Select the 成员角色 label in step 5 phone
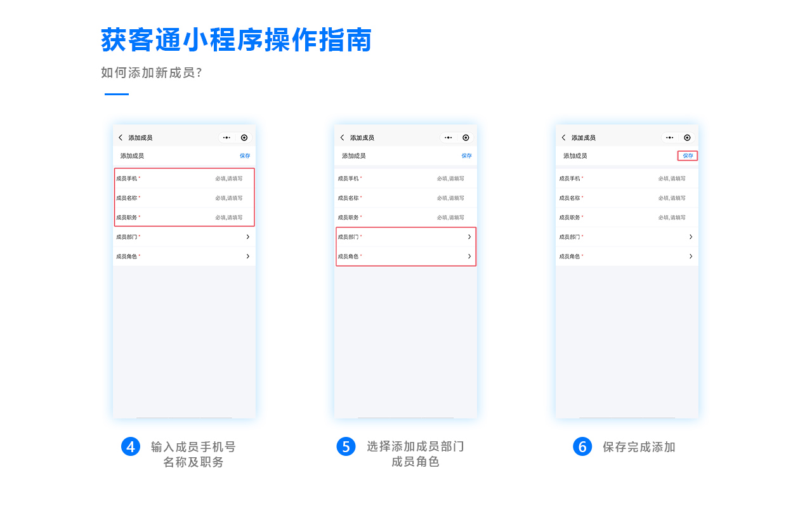The height and width of the screenshot is (508, 812). (x=348, y=257)
